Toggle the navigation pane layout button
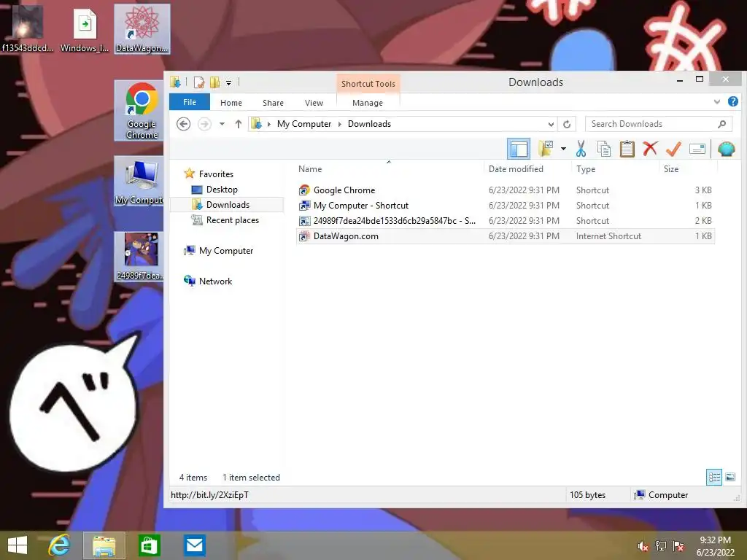Viewport: 747px width, 560px height. click(x=519, y=149)
